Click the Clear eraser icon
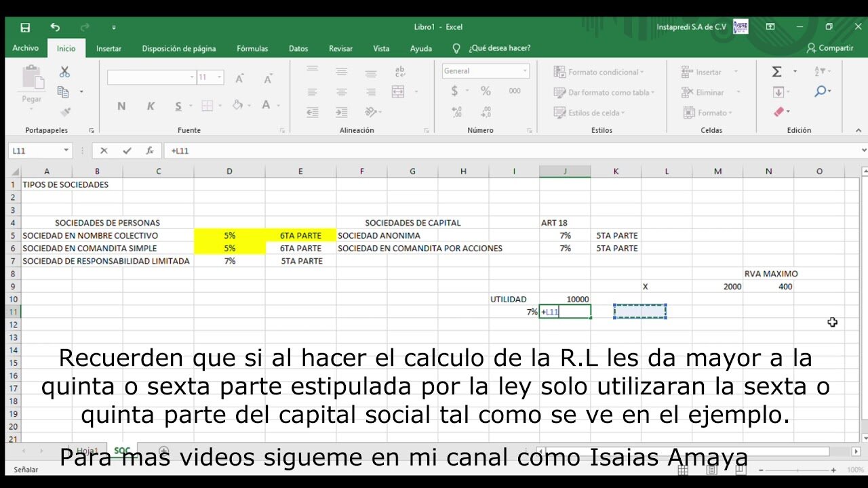 (x=778, y=112)
